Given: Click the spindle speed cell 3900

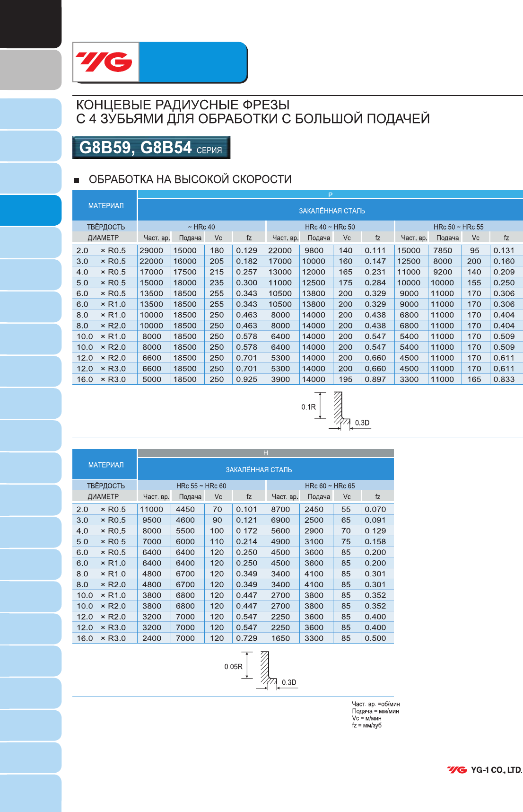Looking at the screenshot, I should click(280, 379).
